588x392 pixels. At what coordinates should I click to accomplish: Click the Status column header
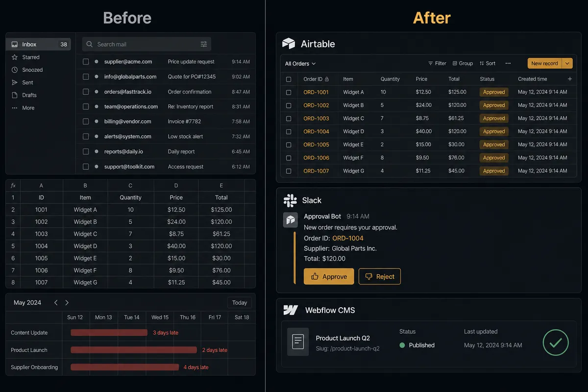[487, 79]
